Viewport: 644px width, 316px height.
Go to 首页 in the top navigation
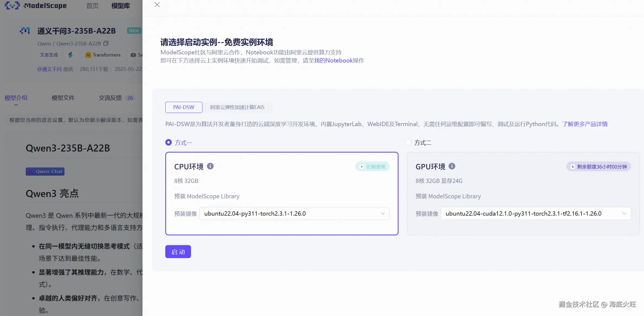pos(92,6)
